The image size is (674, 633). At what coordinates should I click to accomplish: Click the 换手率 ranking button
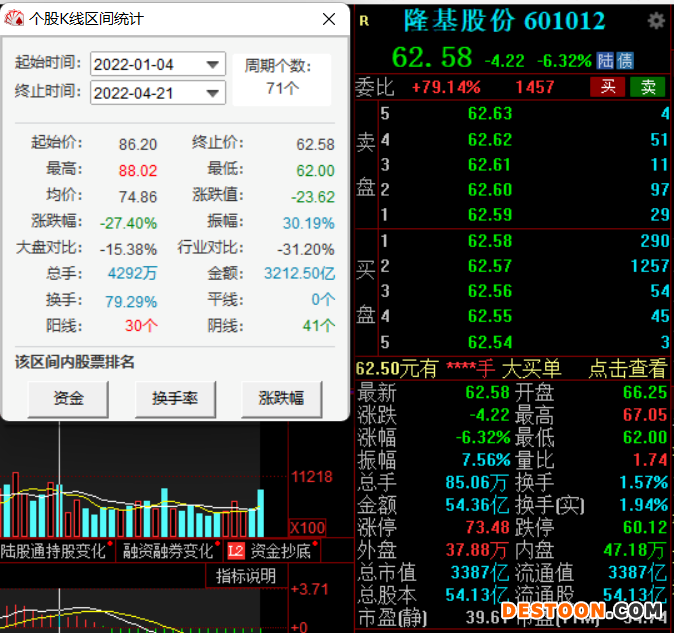(x=175, y=399)
